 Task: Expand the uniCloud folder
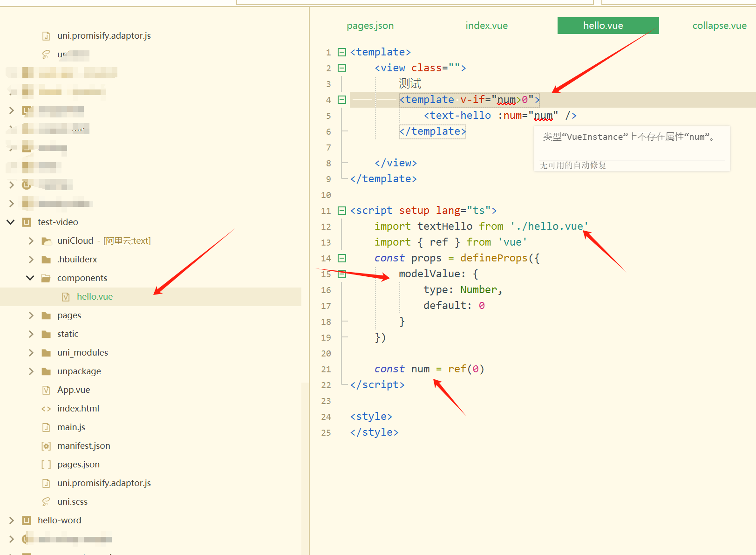point(31,240)
